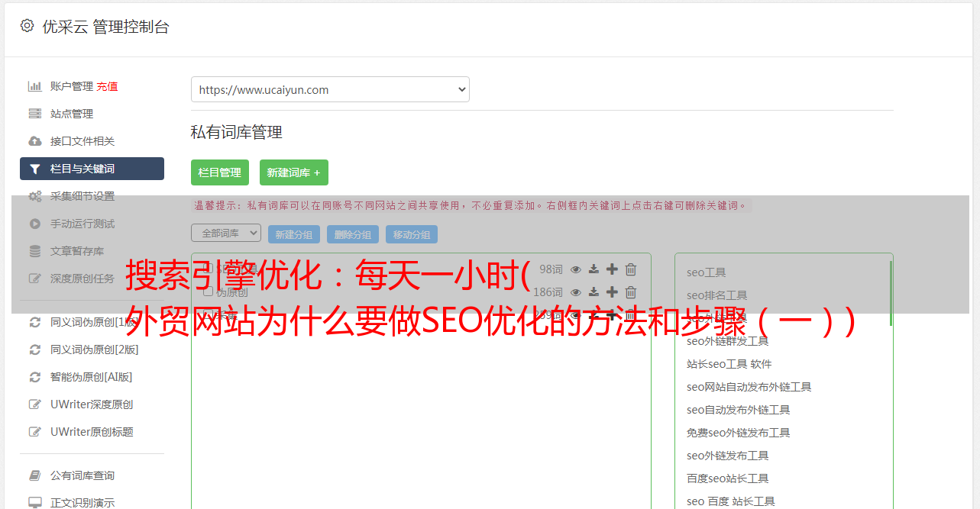This screenshot has width=980, height=509.
Task: Click the green keyword list scrollbar
Action: 891,293
